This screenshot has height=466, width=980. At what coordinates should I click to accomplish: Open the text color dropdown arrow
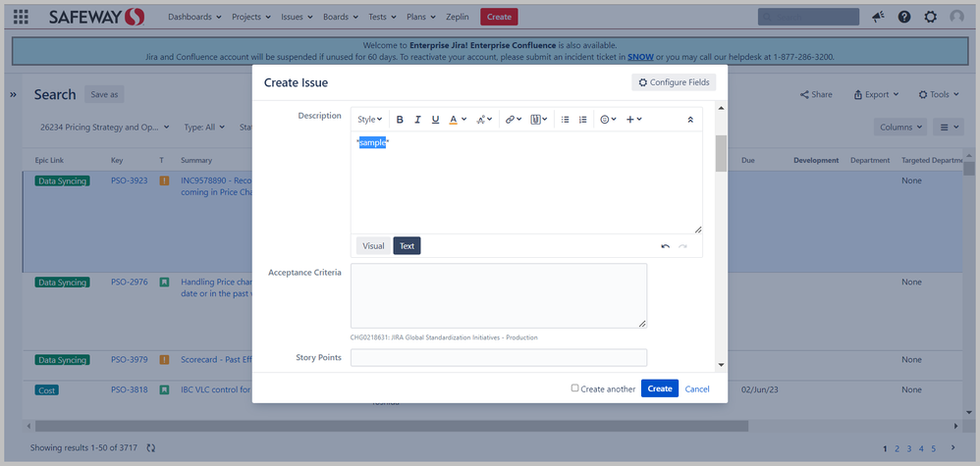[x=463, y=120]
